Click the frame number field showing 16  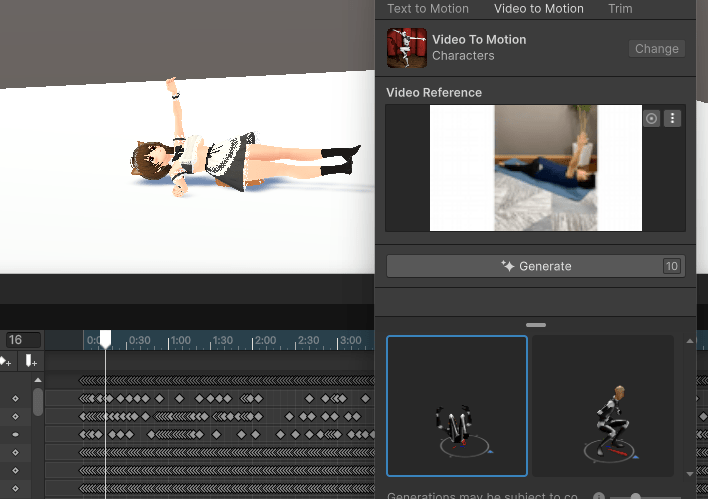click(22, 340)
